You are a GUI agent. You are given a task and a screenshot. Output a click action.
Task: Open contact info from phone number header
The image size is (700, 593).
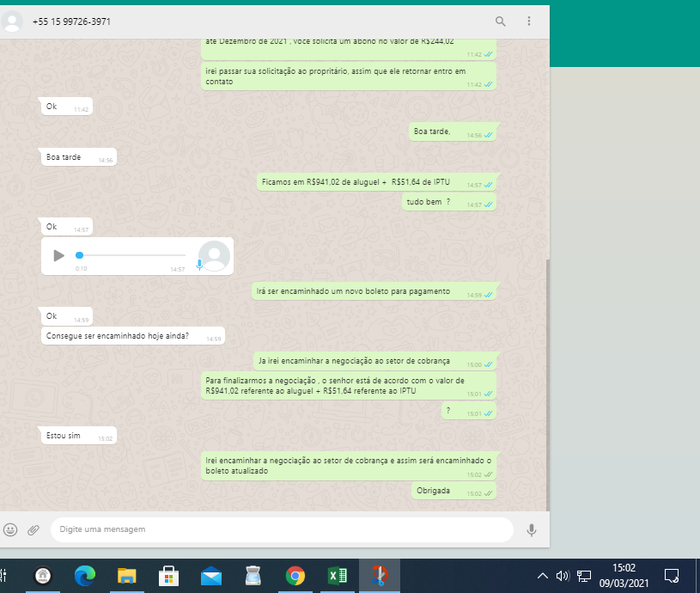pos(72,21)
